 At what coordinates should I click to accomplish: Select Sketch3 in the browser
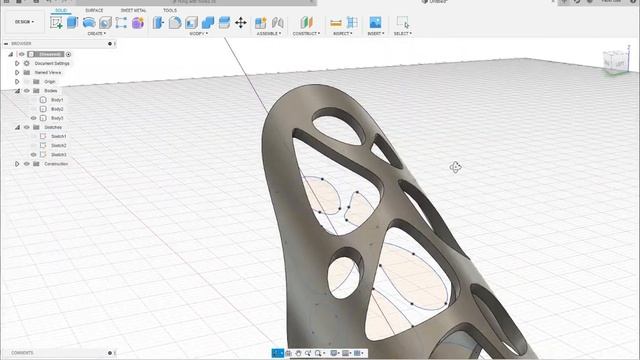[59, 155]
